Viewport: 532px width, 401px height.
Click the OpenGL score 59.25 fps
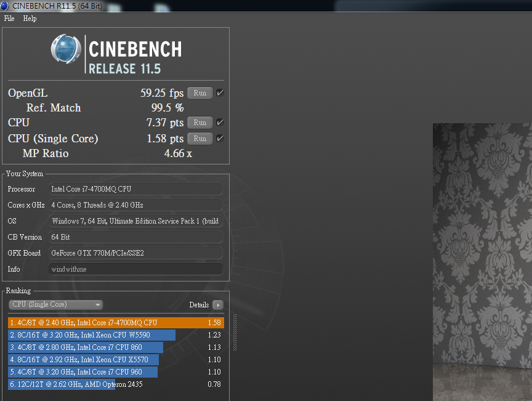coord(162,93)
